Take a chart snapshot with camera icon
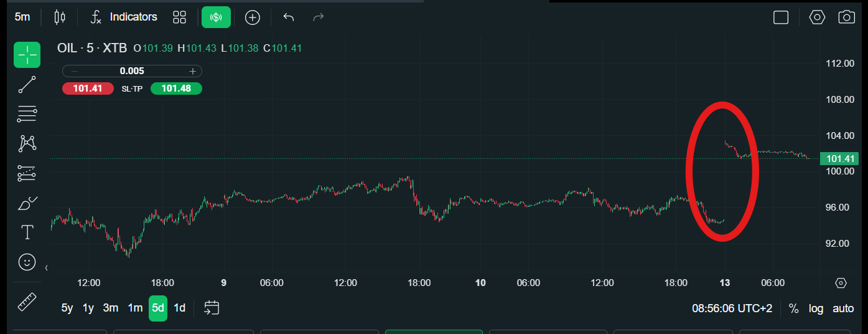 click(x=846, y=17)
